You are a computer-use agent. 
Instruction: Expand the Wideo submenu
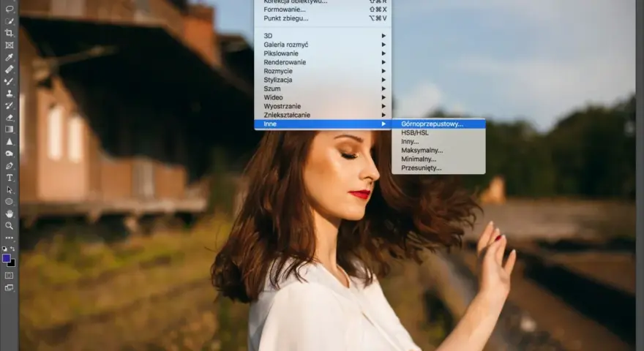[x=323, y=98]
